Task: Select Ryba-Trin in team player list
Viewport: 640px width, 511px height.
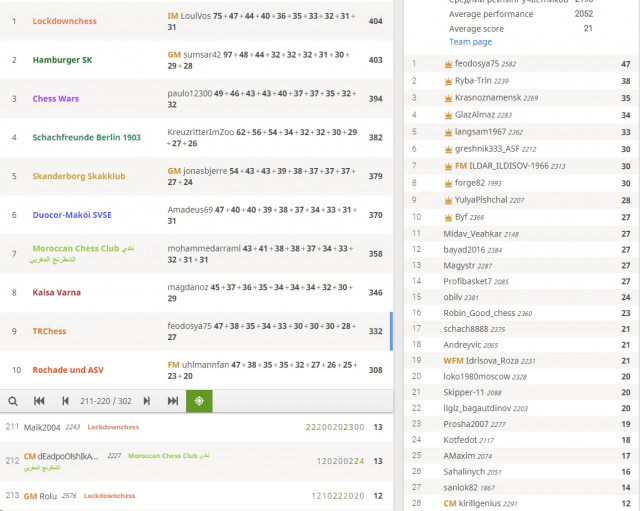Action: (473, 80)
